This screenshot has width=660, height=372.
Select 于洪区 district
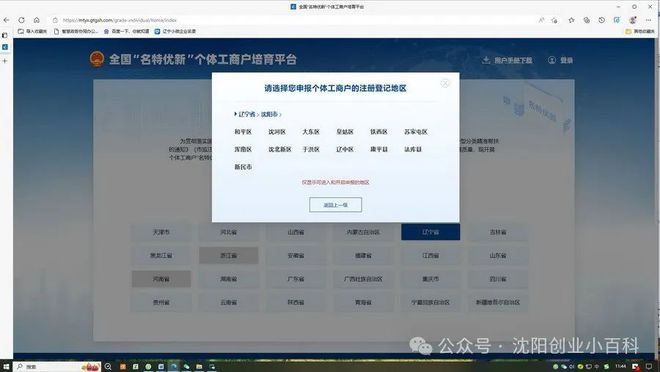tap(311, 149)
